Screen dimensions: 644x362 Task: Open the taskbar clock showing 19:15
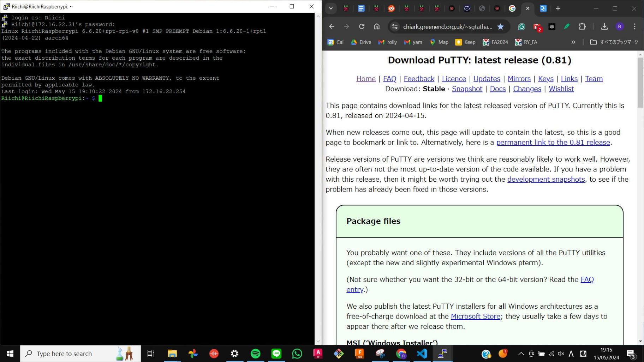click(x=606, y=354)
